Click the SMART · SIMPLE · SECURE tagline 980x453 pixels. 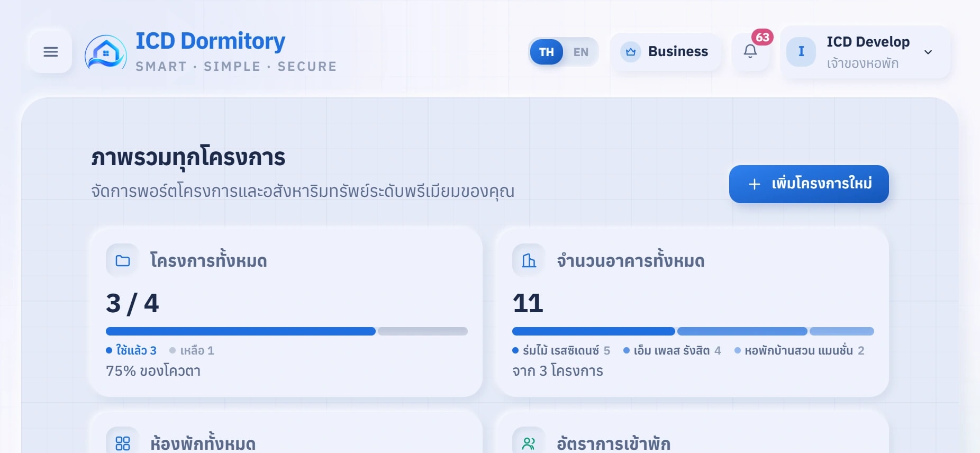point(236,67)
